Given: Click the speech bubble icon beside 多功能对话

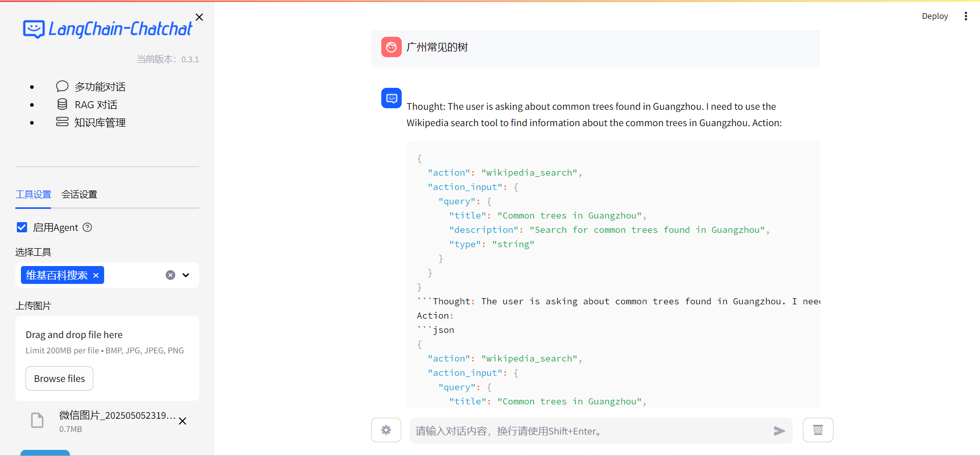Looking at the screenshot, I should [62, 86].
